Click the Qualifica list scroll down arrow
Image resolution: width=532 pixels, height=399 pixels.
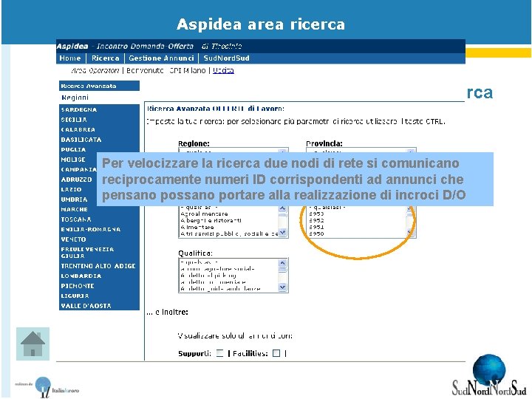[x=282, y=287]
